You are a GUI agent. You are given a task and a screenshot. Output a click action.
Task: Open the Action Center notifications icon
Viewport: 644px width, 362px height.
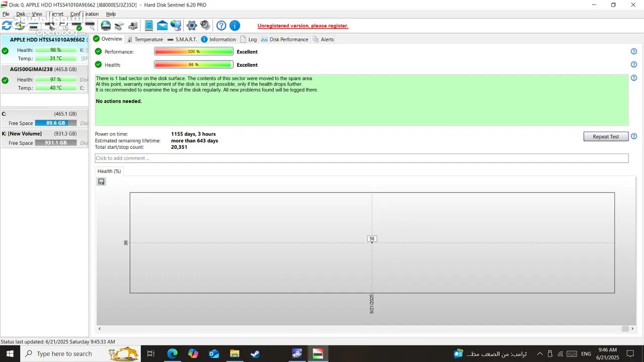tap(630, 353)
